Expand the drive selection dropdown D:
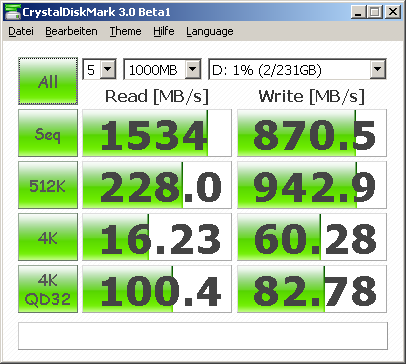 click(377, 69)
